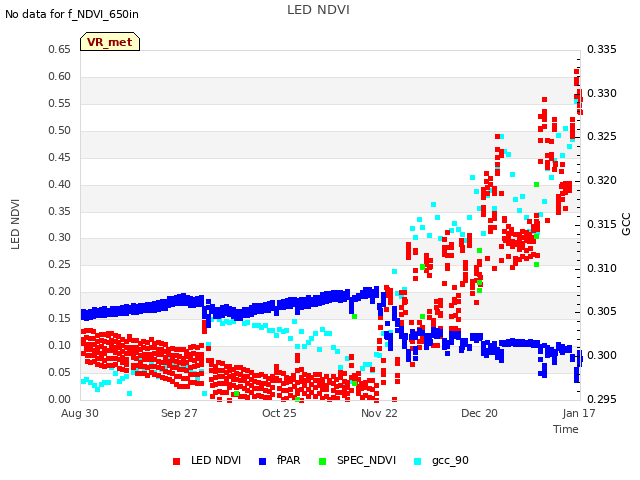Click the Oct 25 x-axis tick label
This screenshot has height=480, width=640.
[x=279, y=413]
